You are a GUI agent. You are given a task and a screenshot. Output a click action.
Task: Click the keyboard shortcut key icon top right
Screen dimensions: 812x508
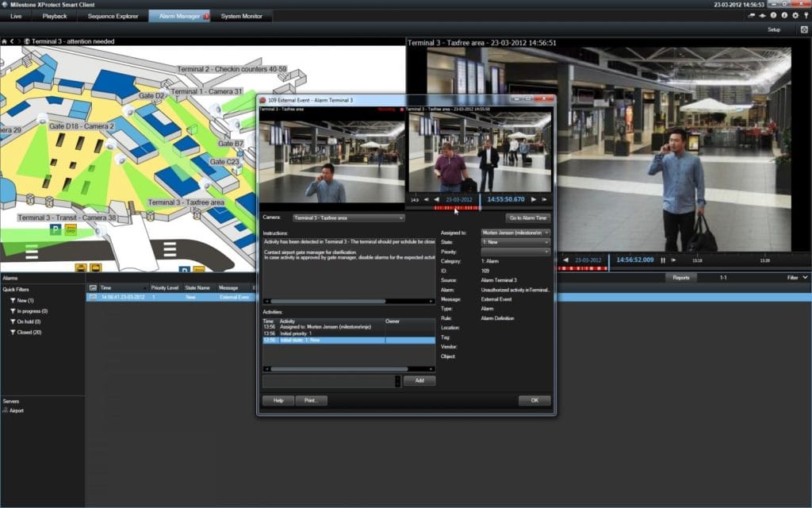(806, 15)
